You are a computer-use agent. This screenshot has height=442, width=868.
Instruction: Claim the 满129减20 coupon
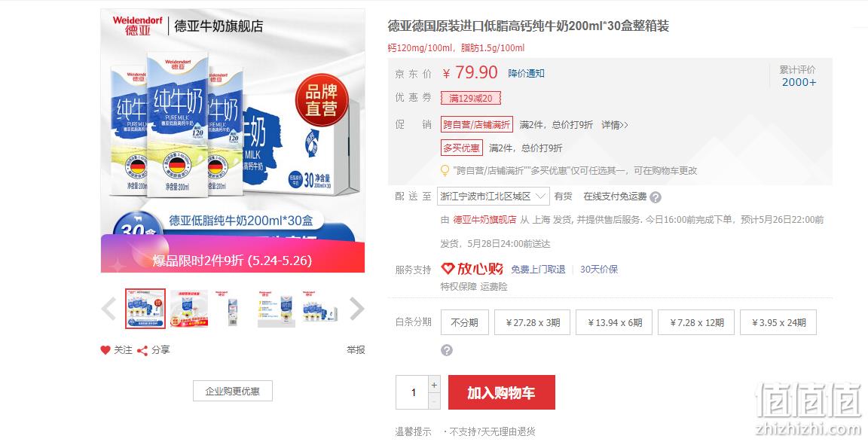tap(470, 99)
